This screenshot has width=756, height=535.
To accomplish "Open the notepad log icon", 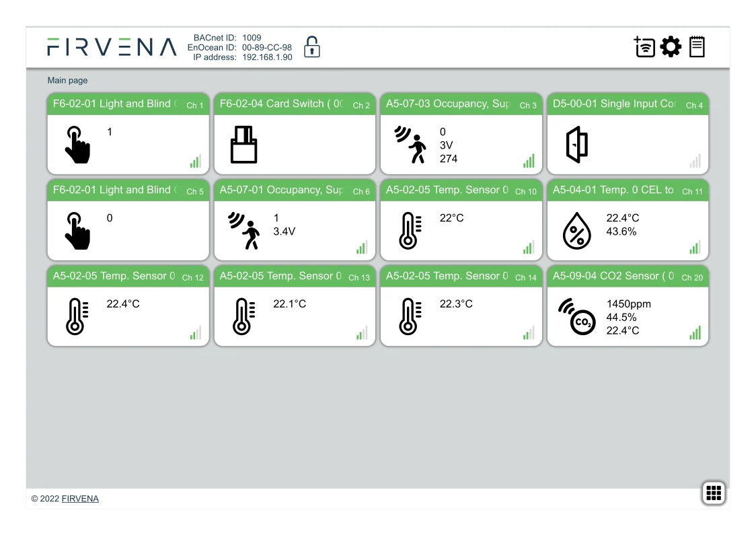I will pos(697,47).
